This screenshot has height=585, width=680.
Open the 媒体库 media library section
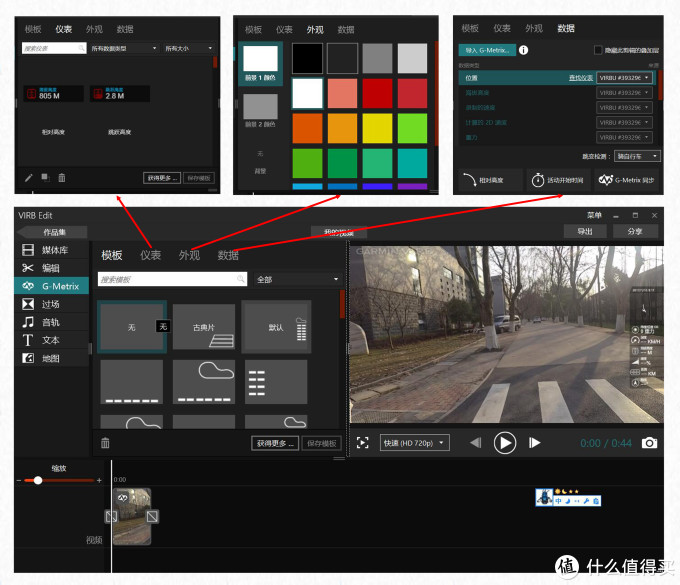pyautogui.click(x=52, y=250)
